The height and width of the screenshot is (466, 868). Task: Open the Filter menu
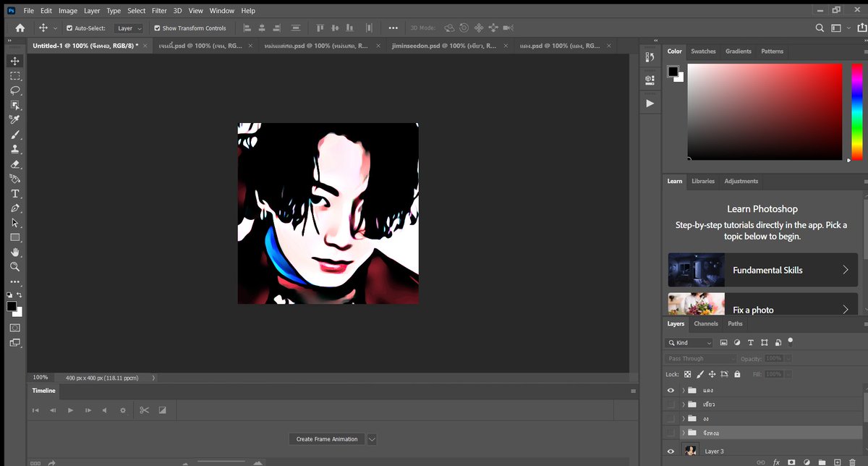159,11
